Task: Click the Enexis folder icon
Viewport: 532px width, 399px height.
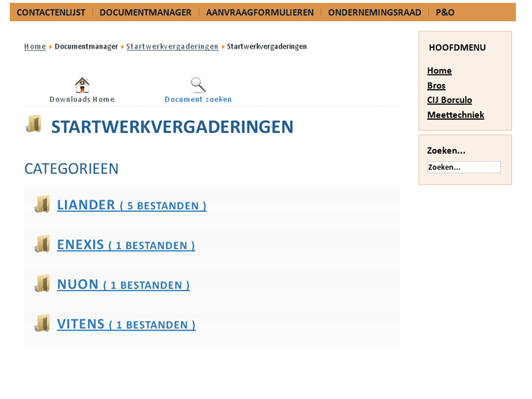Action: pyautogui.click(x=42, y=244)
